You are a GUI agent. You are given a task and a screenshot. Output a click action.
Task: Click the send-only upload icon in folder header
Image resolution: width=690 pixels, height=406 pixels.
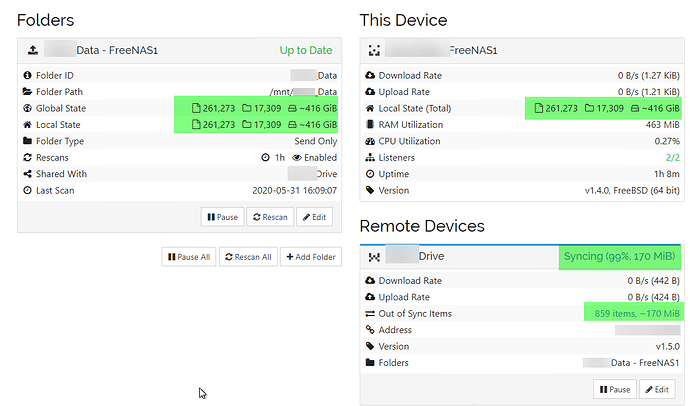click(x=33, y=50)
